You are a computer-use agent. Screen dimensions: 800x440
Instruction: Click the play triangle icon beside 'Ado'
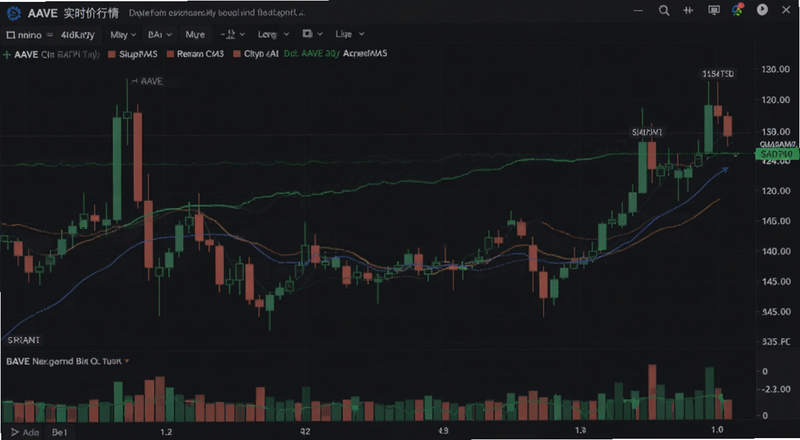15,432
